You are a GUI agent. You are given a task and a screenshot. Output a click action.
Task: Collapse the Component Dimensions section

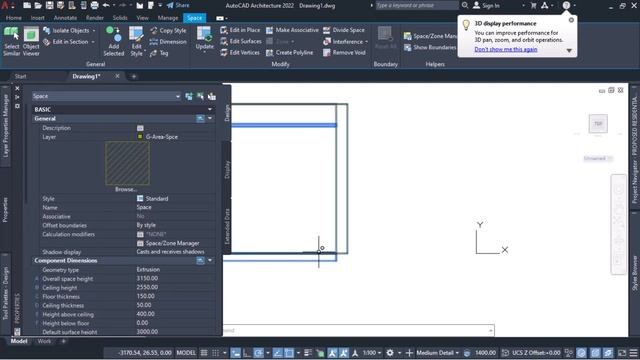click(x=210, y=260)
